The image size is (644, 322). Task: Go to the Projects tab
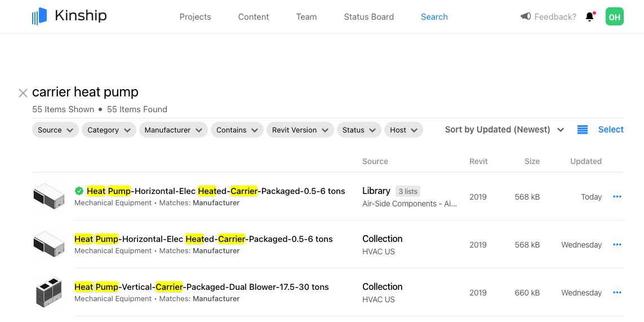coord(195,17)
